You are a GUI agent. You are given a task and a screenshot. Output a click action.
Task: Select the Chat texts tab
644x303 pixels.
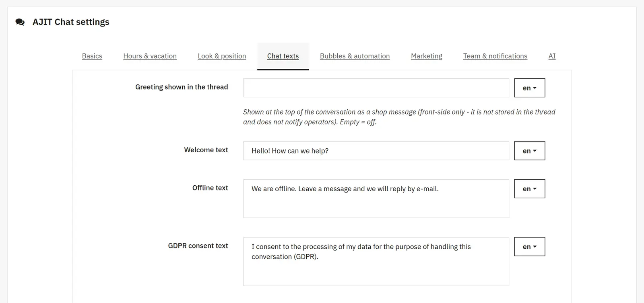pos(283,56)
